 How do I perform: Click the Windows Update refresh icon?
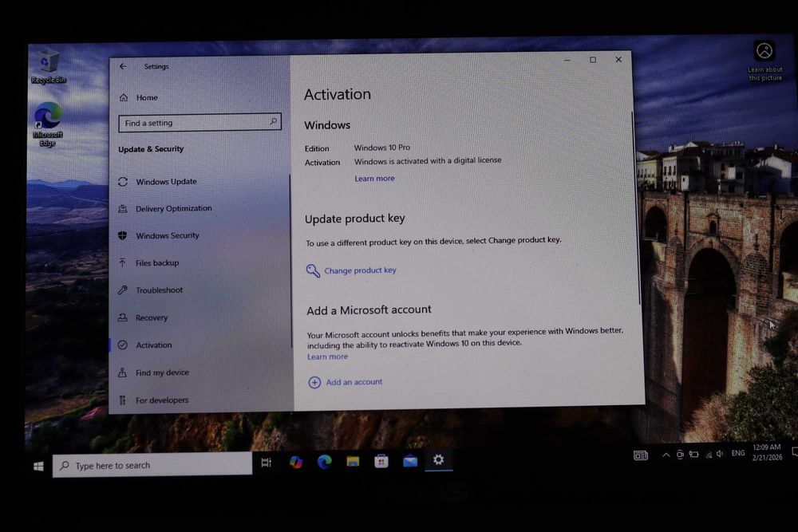pyautogui.click(x=123, y=182)
